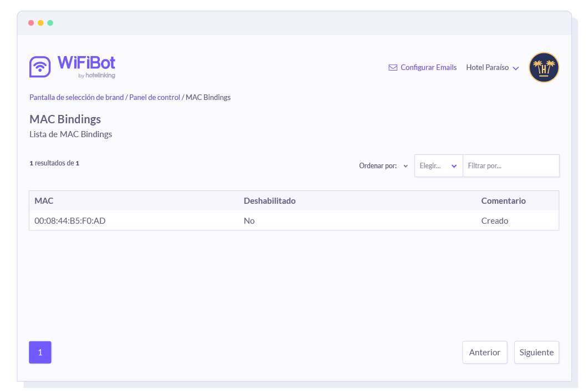Viewport: 588px width, 392px height.
Task: Click the WiFiBot logo
Action: coord(72,67)
